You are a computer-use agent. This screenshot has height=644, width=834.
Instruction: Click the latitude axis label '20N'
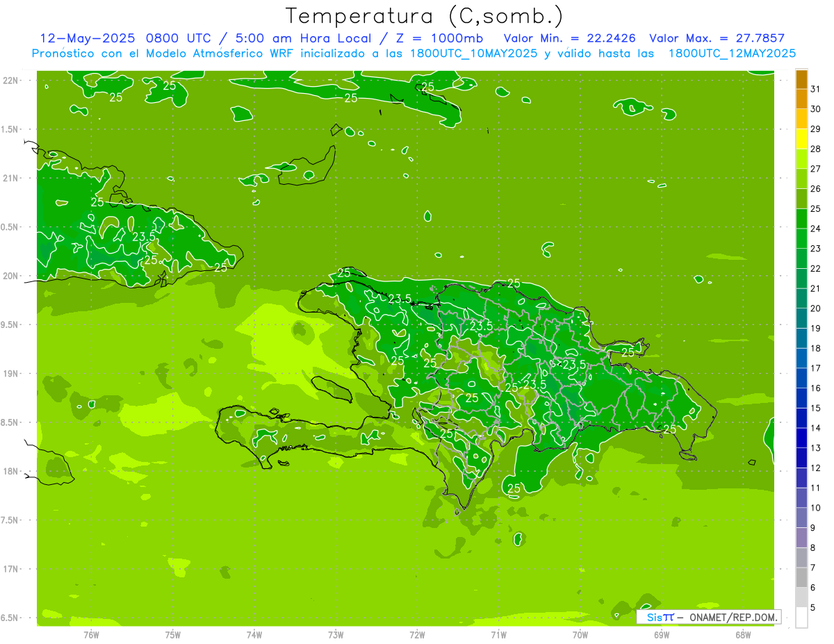coord(12,276)
